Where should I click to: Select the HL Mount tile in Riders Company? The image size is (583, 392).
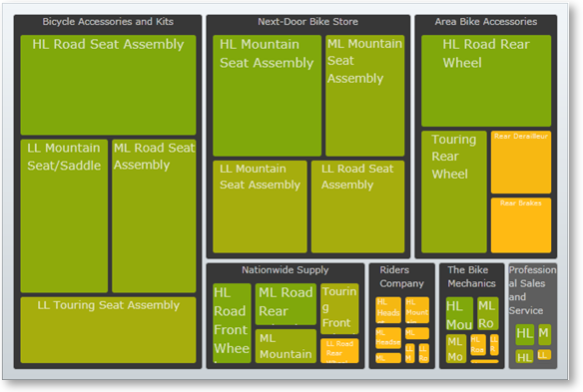point(417,310)
